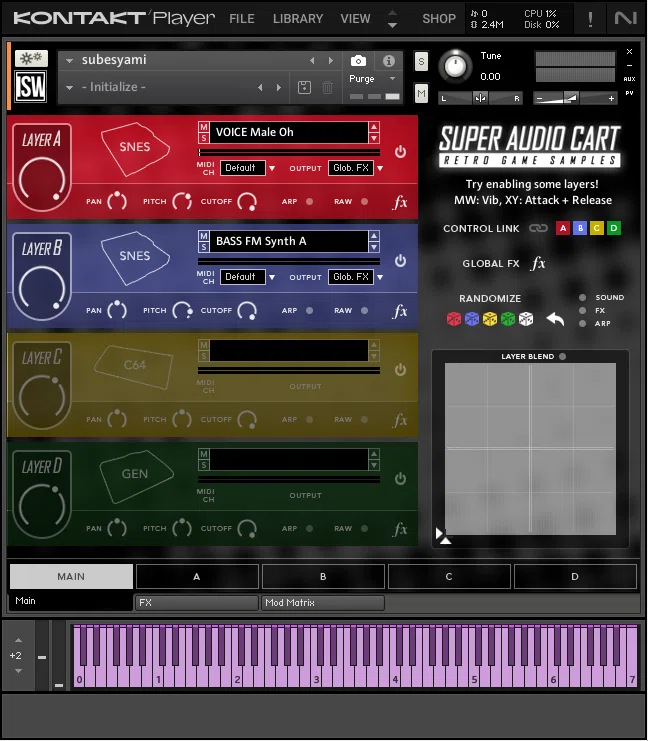Switch to the layer A tab
Viewport: 648px width, 741px height.
tap(197, 577)
